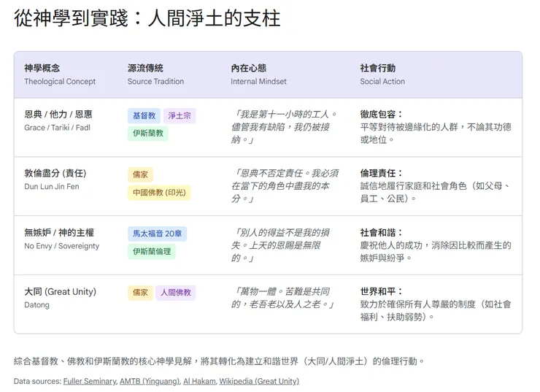Click the Dun Lun Jin Fen subtitle

pos(52,187)
